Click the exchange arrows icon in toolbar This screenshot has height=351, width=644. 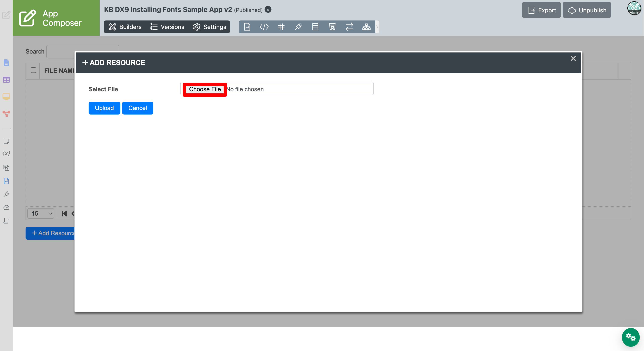click(349, 27)
